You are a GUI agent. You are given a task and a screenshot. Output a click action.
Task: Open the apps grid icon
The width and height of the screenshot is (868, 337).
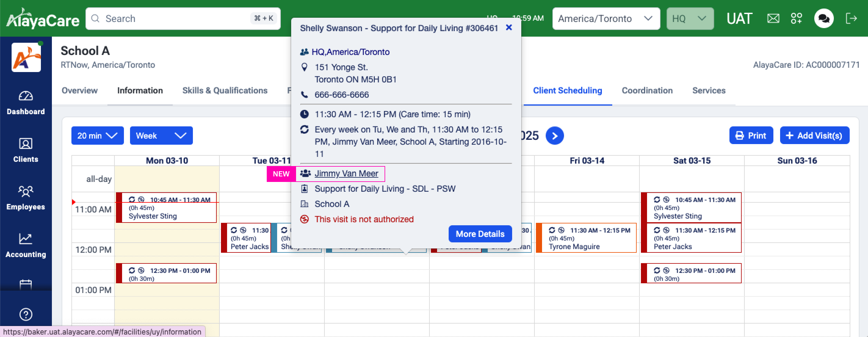click(x=796, y=18)
